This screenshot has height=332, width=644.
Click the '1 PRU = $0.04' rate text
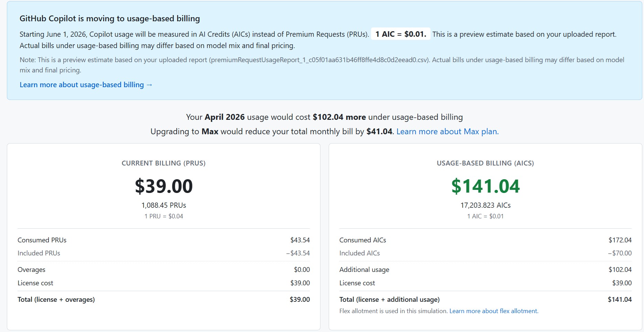point(164,216)
